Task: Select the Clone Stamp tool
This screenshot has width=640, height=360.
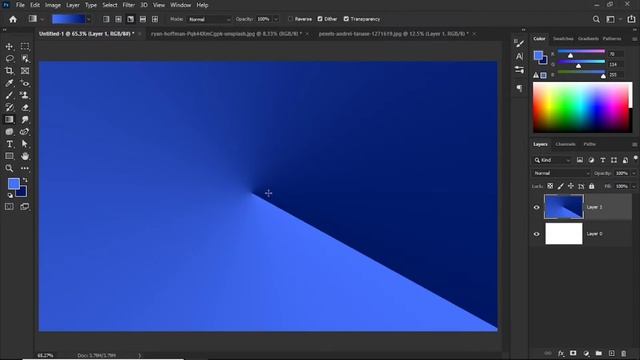Action: (25, 96)
